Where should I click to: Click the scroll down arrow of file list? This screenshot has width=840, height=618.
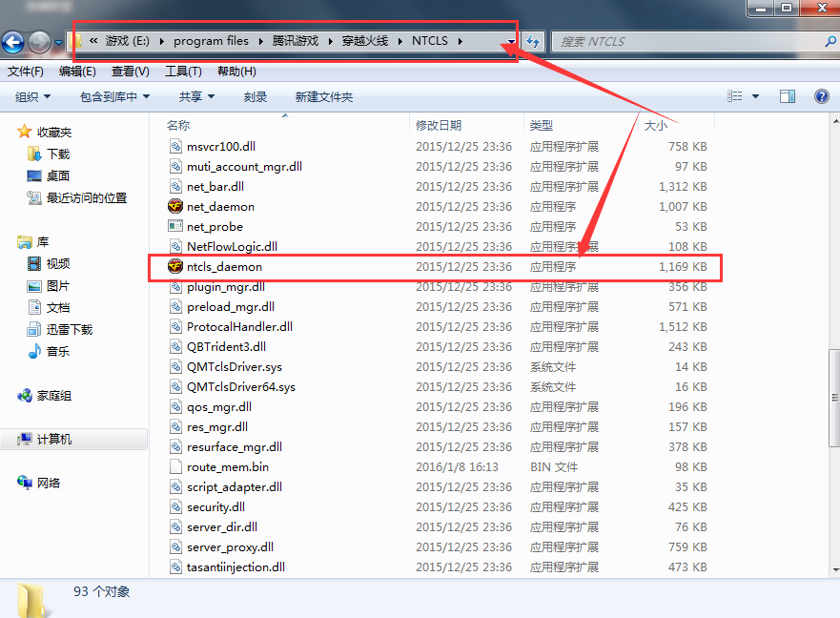(834, 569)
